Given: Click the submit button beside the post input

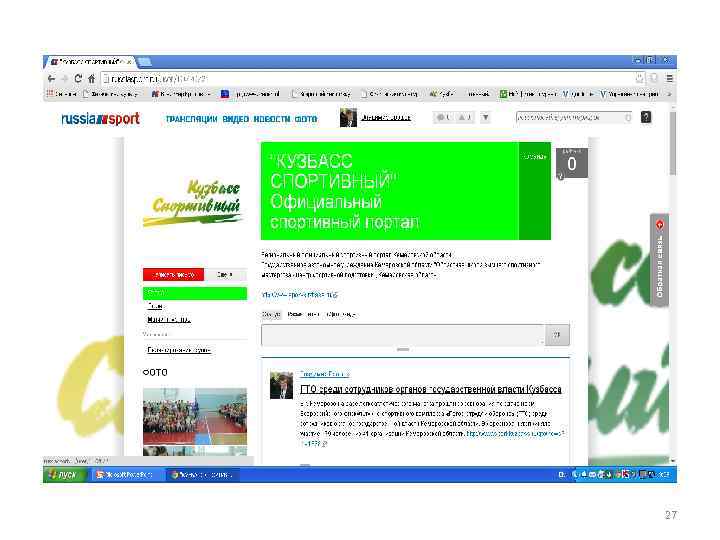Looking at the screenshot, I should (557, 335).
